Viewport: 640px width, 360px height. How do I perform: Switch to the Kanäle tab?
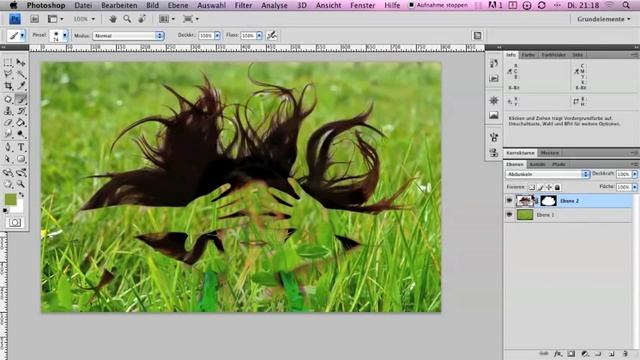point(537,164)
